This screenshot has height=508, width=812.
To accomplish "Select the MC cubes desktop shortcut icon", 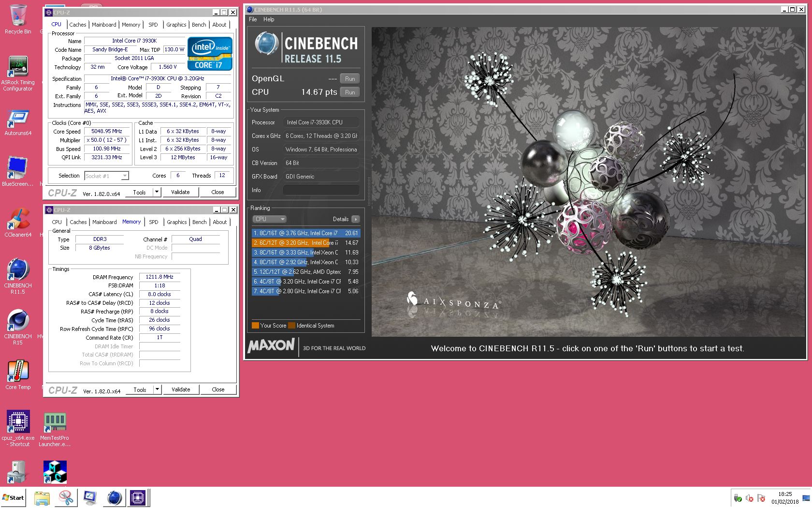I will 55,472.
